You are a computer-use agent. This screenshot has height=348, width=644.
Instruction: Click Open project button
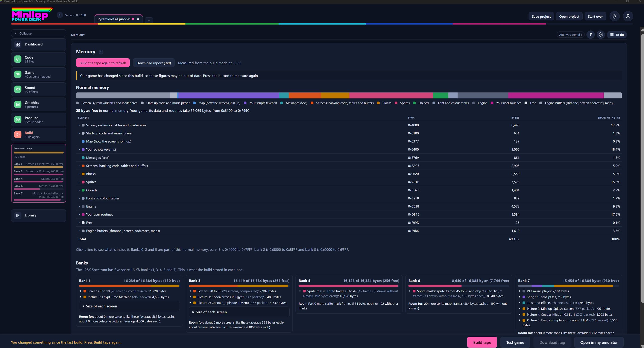(x=569, y=17)
